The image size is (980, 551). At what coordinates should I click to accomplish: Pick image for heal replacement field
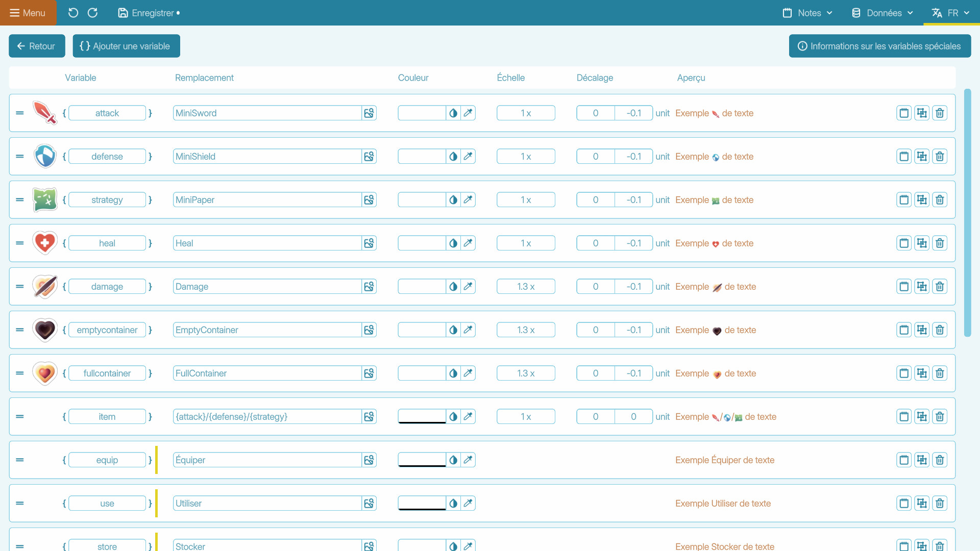[x=369, y=243]
